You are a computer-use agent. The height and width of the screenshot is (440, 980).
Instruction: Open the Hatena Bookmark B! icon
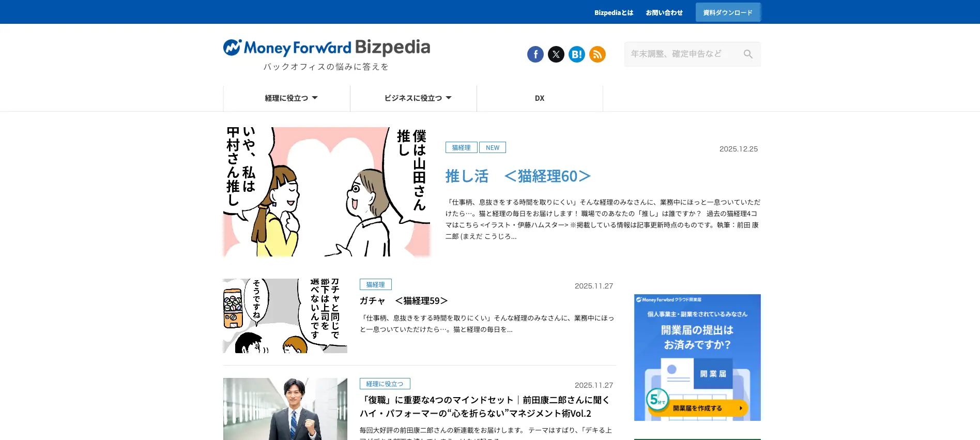pyautogui.click(x=577, y=54)
